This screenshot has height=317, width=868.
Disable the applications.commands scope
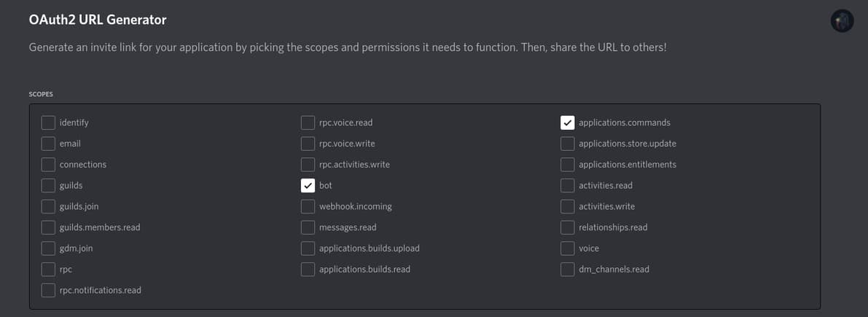pyautogui.click(x=567, y=122)
